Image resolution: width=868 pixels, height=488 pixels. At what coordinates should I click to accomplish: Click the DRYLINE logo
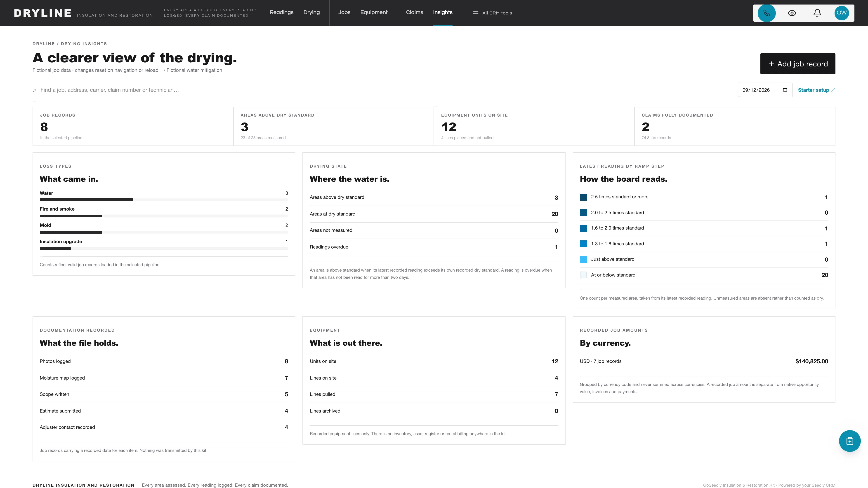(42, 13)
